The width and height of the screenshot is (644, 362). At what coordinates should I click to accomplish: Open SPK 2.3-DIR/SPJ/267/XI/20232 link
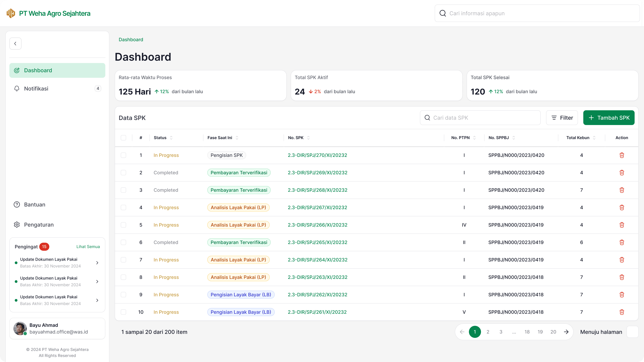(x=317, y=207)
